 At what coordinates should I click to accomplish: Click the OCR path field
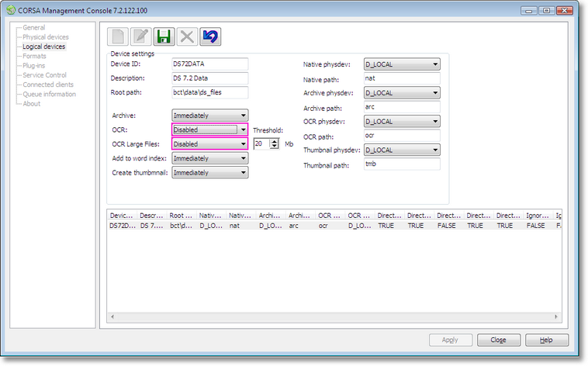(402, 136)
